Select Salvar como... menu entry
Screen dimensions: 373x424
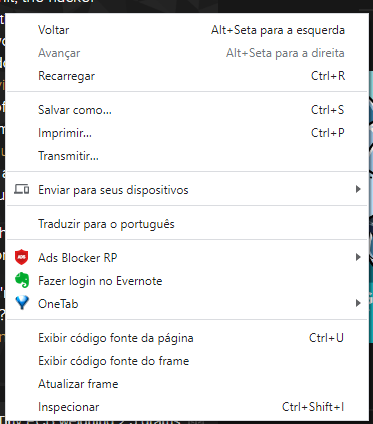187,110
